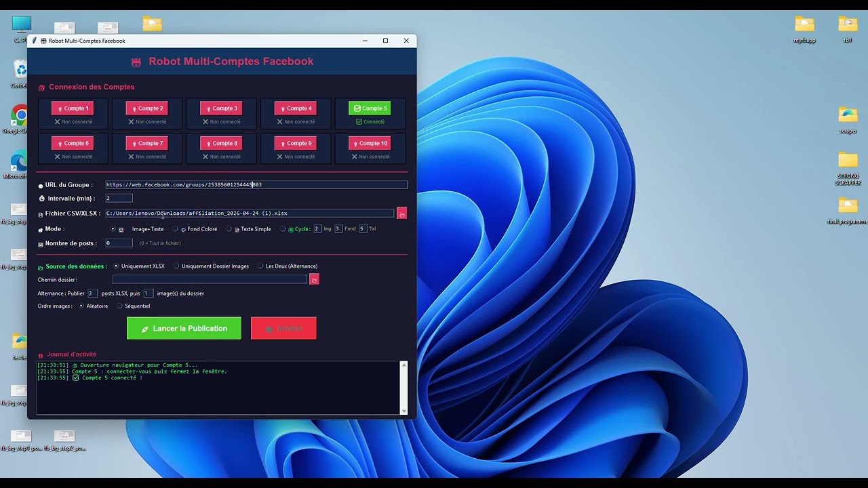The image size is (868, 488).
Task: Click the down arrow of activity log scrollbar
Action: [404, 411]
